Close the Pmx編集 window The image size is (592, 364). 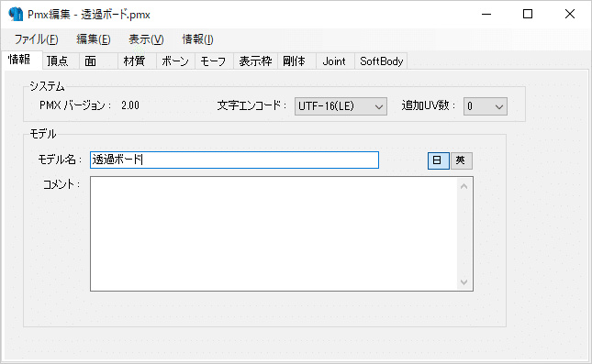(570, 15)
